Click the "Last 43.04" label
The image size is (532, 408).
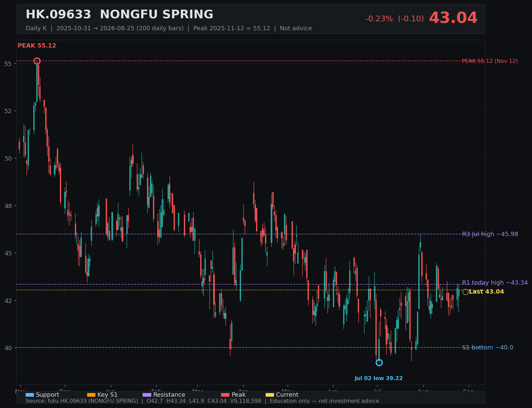point(486,292)
